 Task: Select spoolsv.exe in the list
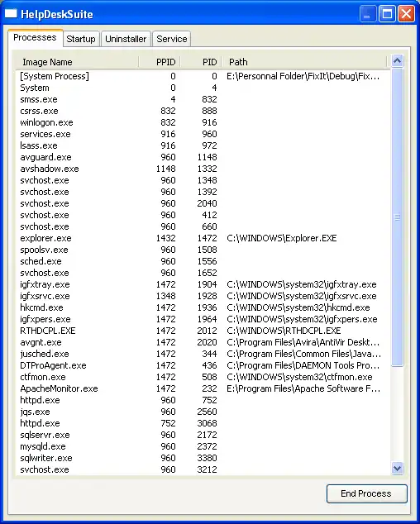[203, 250]
